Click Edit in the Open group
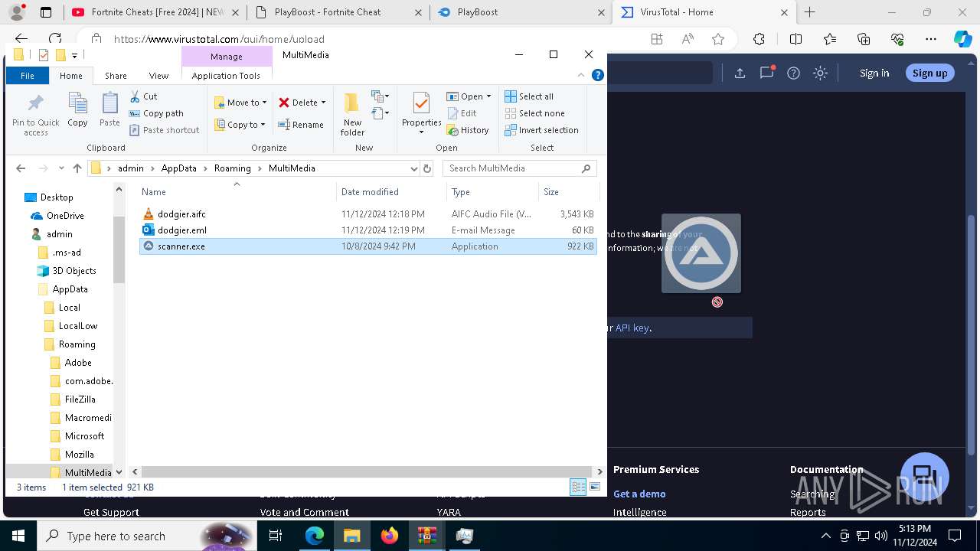Image resolution: width=980 pixels, height=551 pixels. pos(462,113)
